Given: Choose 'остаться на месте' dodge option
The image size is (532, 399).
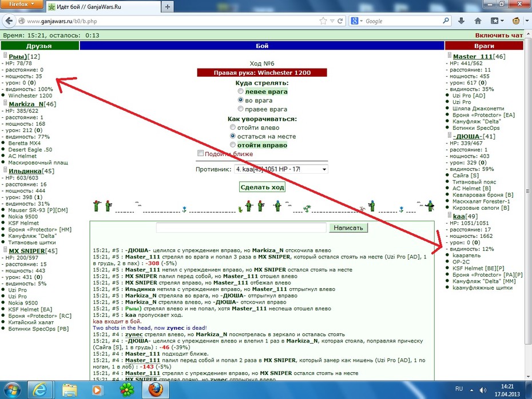Looking at the screenshot, I should [x=233, y=136].
